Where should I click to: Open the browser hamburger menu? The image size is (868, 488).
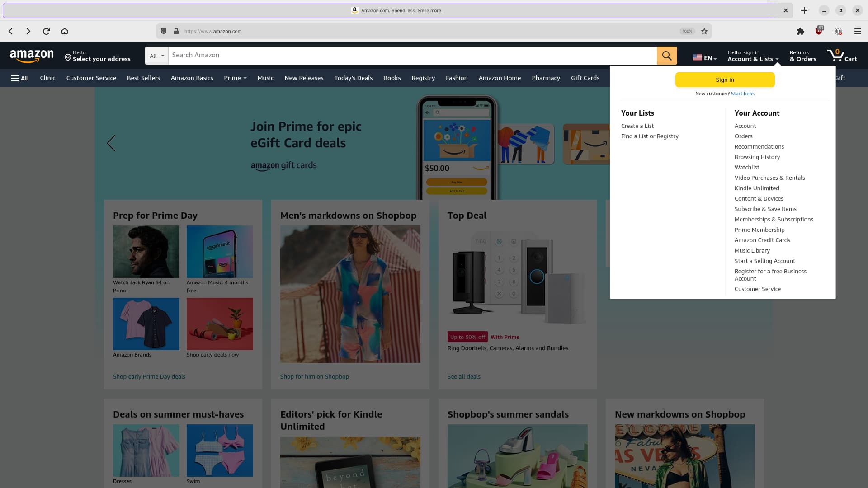tap(857, 31)
